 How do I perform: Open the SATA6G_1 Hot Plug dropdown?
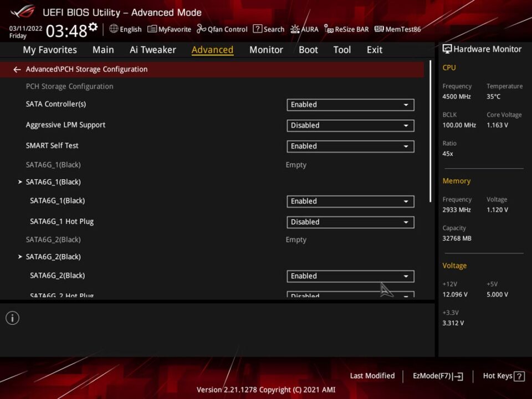350,222
